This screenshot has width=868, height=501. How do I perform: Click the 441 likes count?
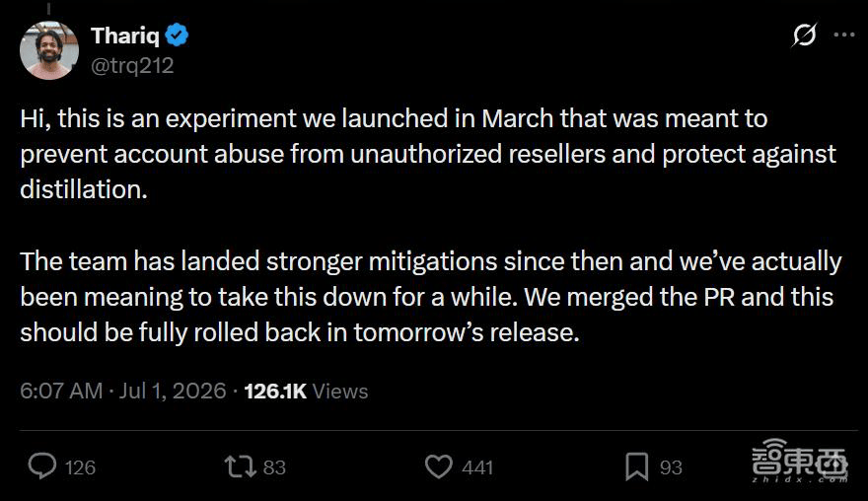pyautogui.click(x=477, y=467)
